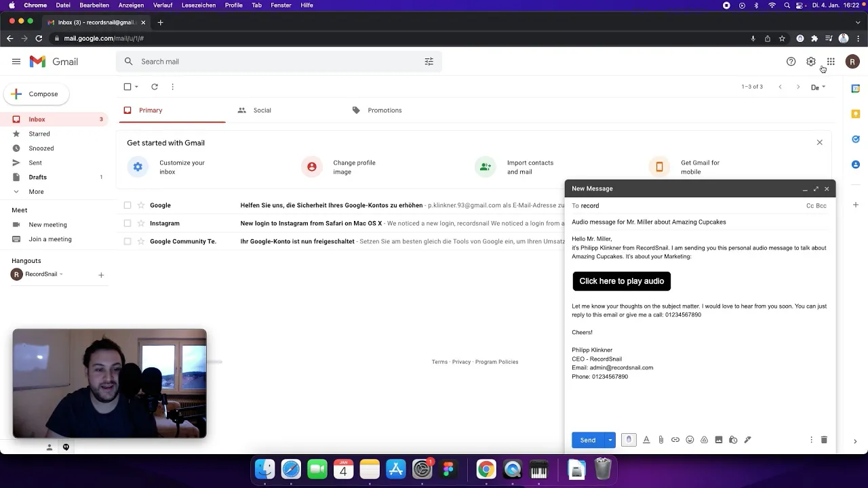This screenshot has width=868, height=488.
Task: Insert photo in the New Message
Action: pos(719,440)
